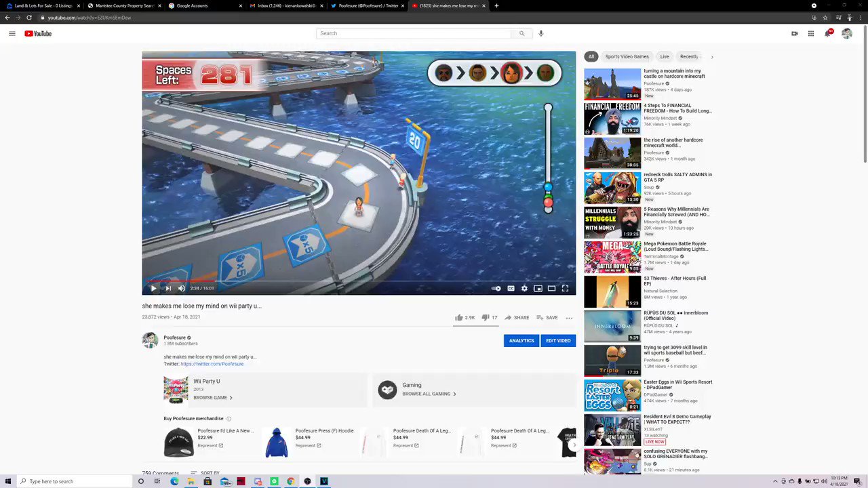Like the video (2.9K)

coord(465,317)
